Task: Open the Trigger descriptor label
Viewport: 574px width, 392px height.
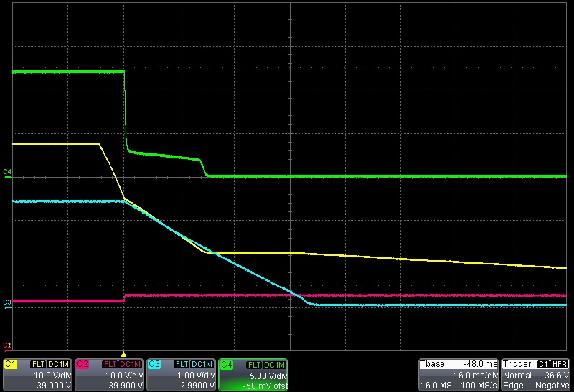Action: click(x=518, y=364)
